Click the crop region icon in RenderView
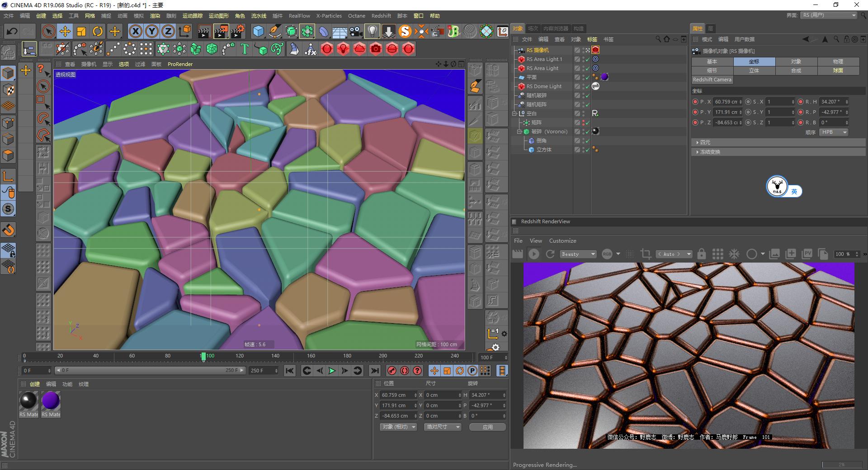868x470 pixels. 646,254
